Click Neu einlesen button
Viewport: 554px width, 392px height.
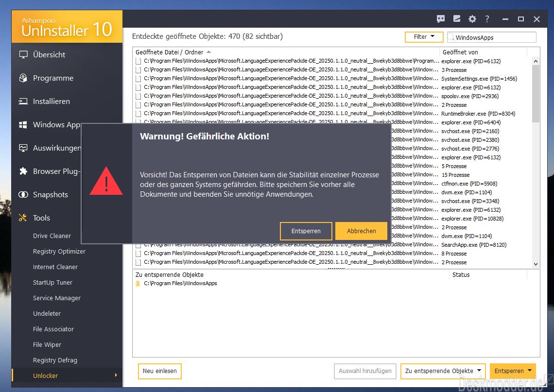click(160, 371)
